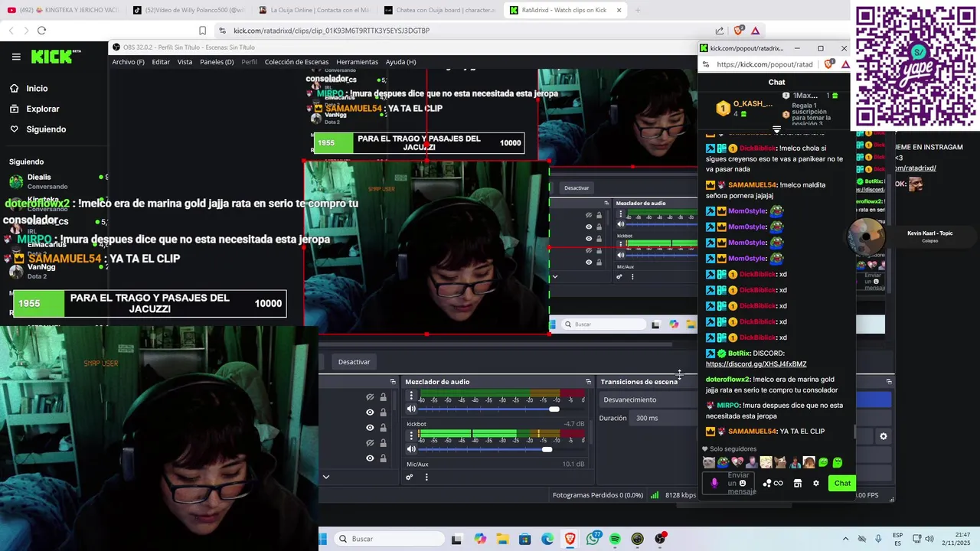Viewport: 980px width, 551px height.
Task: Show hidden tray icons chevron
Action: (845, 539)
